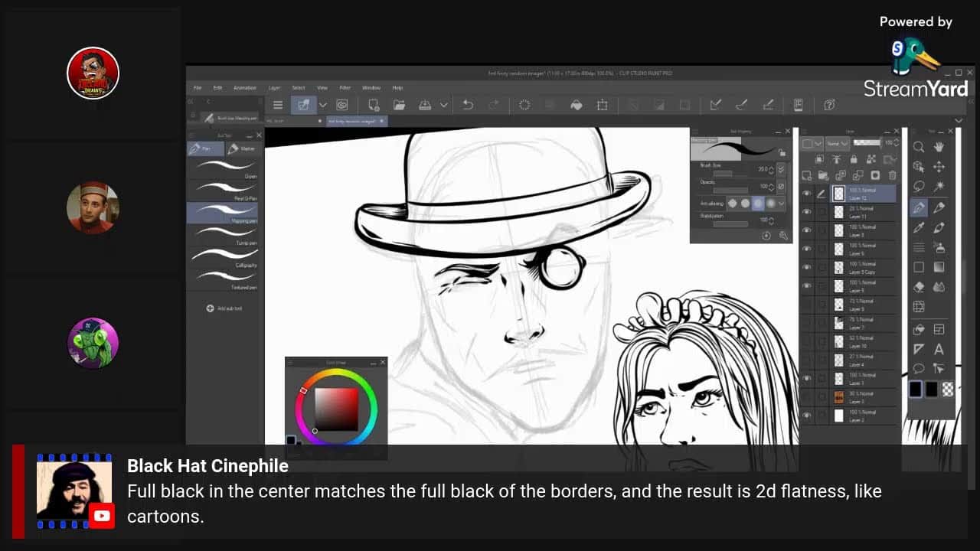This screenshot has width=980, height=551.
Task: Click Add sub tool button
Action: click(x=224, y=308)
